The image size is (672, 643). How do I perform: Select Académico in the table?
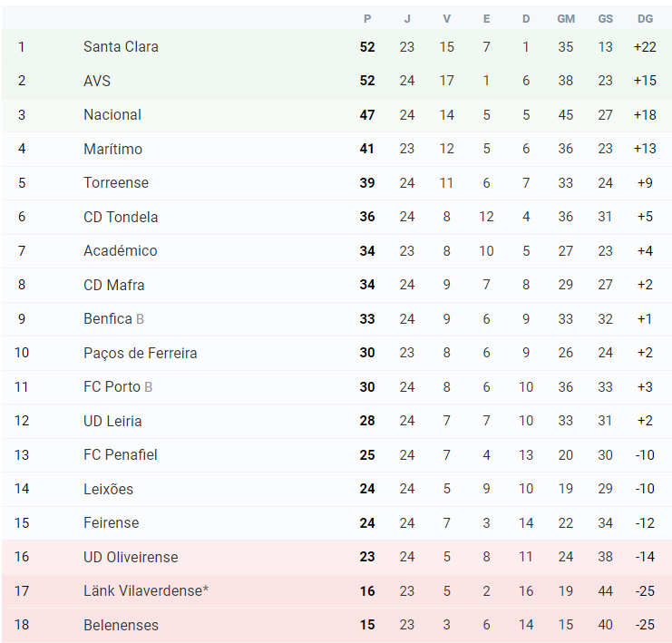(121, 251)
